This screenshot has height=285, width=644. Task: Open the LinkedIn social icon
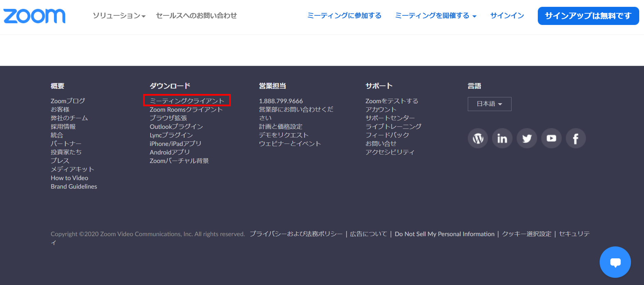(502, 138)
